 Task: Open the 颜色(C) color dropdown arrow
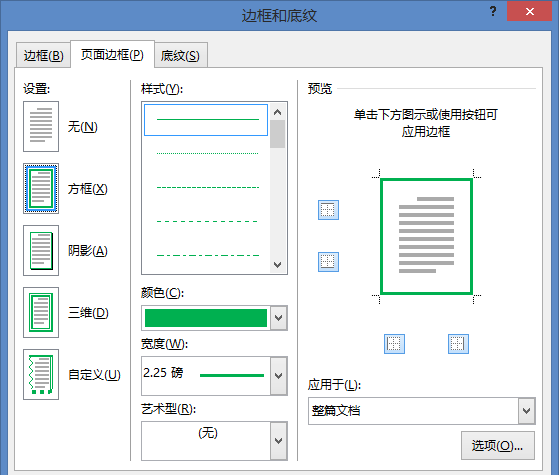tap(279, 318)
